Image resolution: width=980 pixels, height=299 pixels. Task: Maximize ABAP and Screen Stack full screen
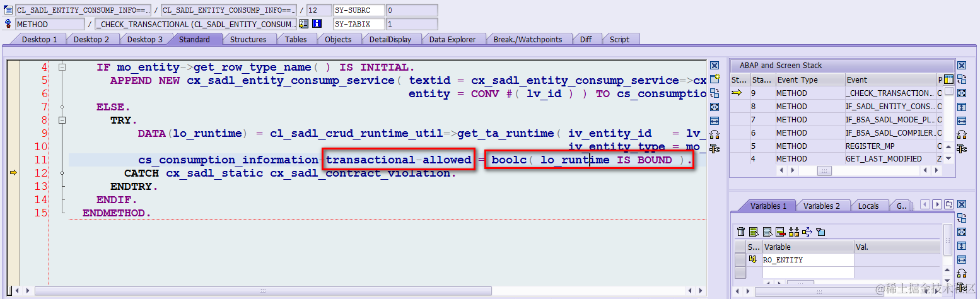[962, 93]
